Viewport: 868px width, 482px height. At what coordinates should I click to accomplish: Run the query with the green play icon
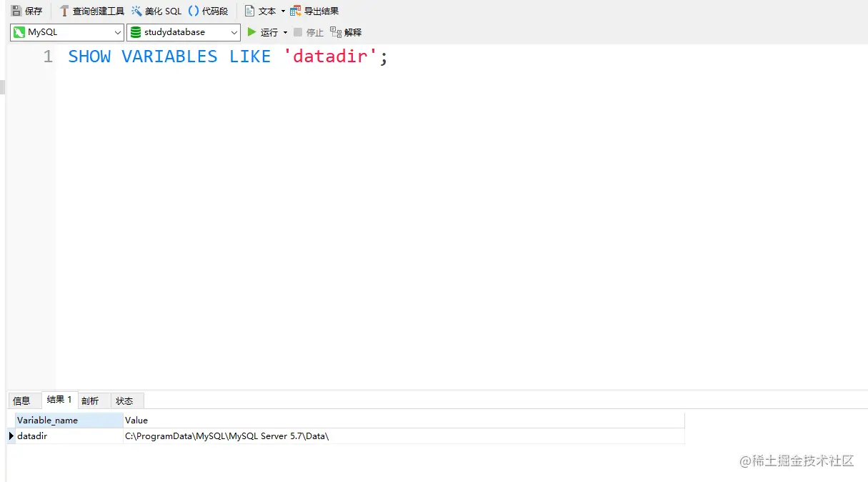pyautogui.click(x=251, y=32)
